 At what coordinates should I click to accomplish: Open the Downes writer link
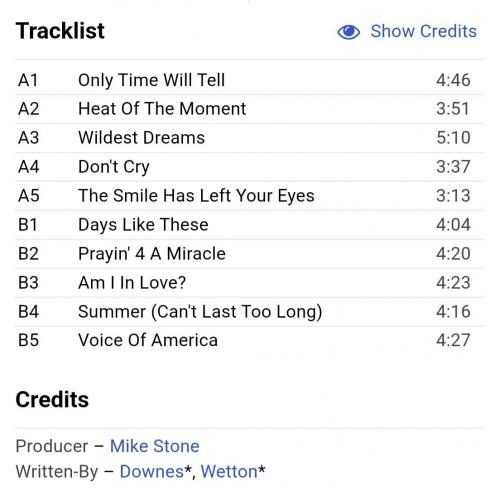152,472
